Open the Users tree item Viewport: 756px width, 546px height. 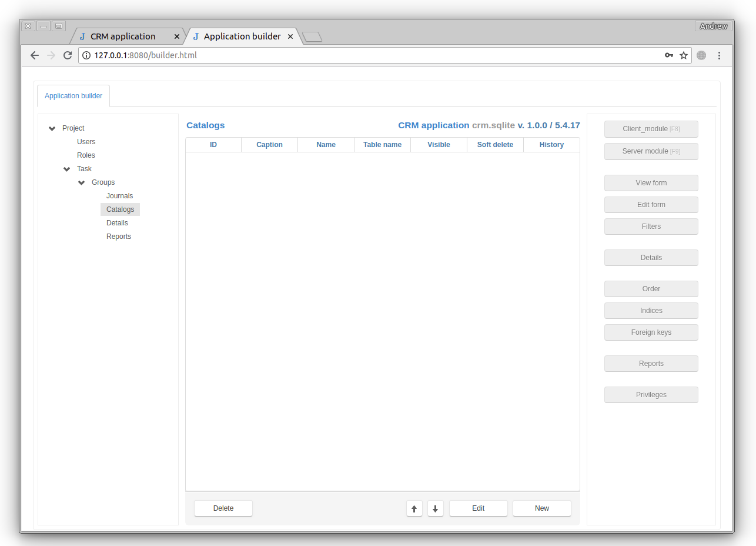[x=86, y=142]
